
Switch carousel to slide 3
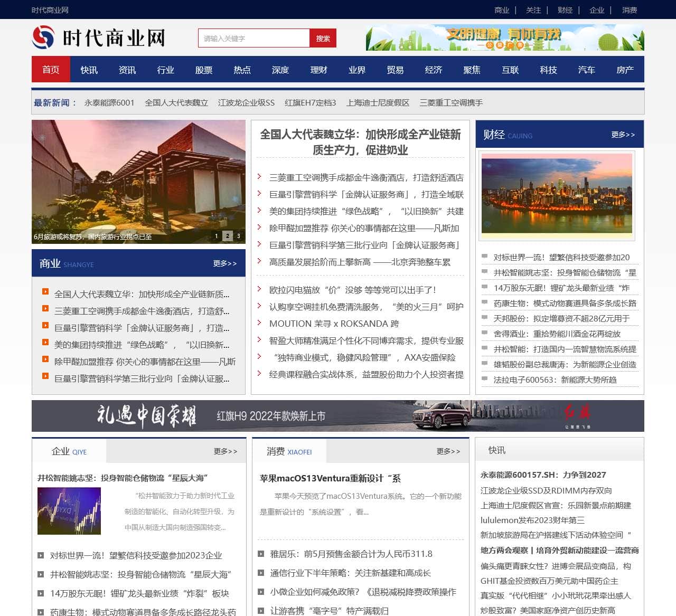(x=238, y=236)
